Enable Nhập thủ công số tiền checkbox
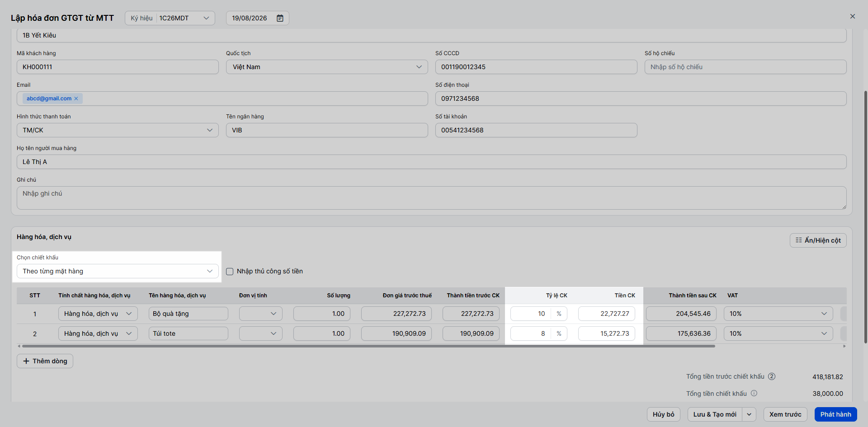The width and height of the screenshot is (868, 427). [230, 272]
